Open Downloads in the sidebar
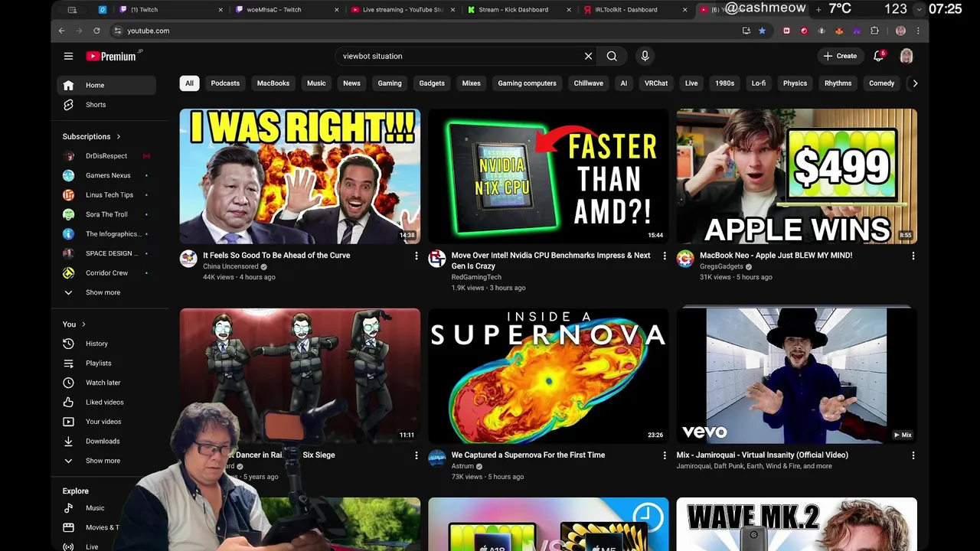980x551 pixels. (106, 442)
